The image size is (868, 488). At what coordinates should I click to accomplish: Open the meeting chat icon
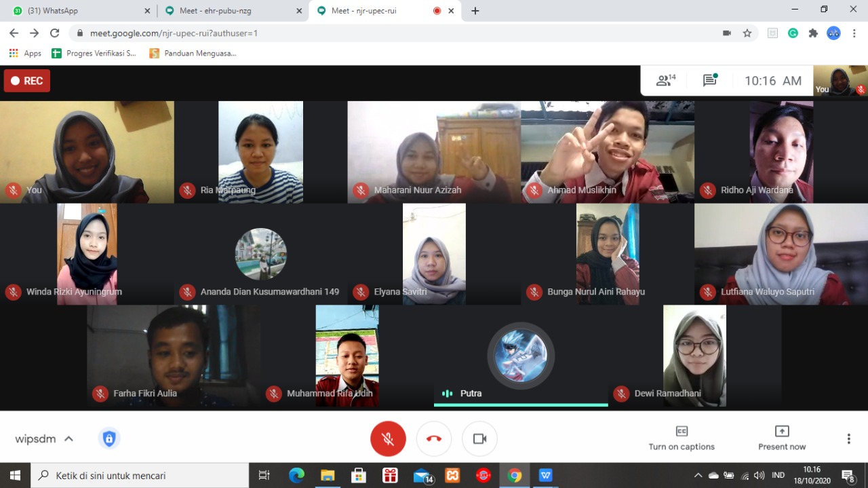point(710,81)
